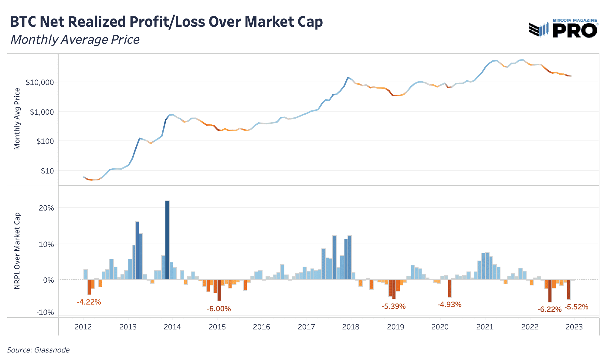
Task: Click the -4.93% loss label
Action: 449,305
